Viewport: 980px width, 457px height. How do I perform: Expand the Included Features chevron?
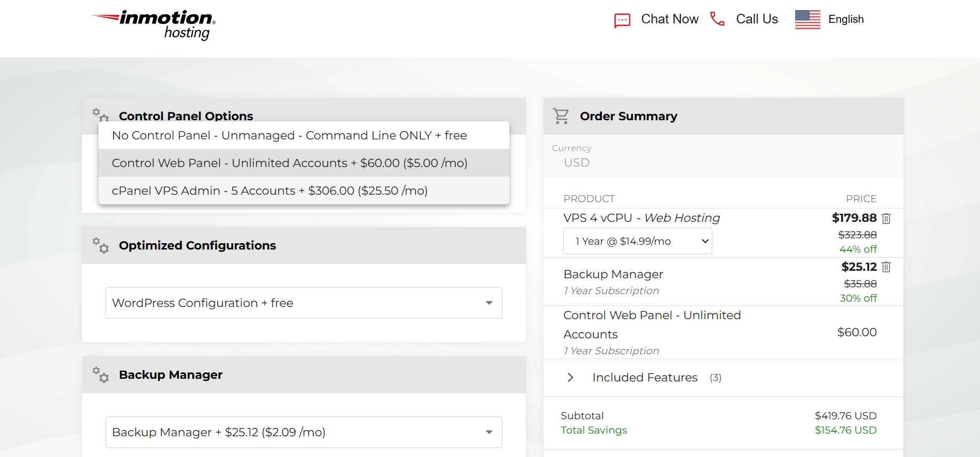(x=571, y=377)
